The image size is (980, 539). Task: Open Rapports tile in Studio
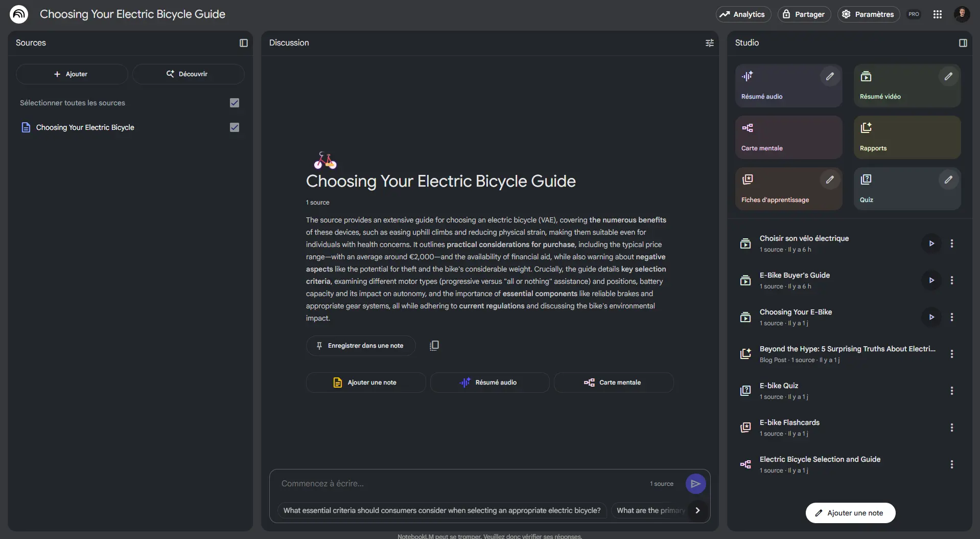[907, 138]
